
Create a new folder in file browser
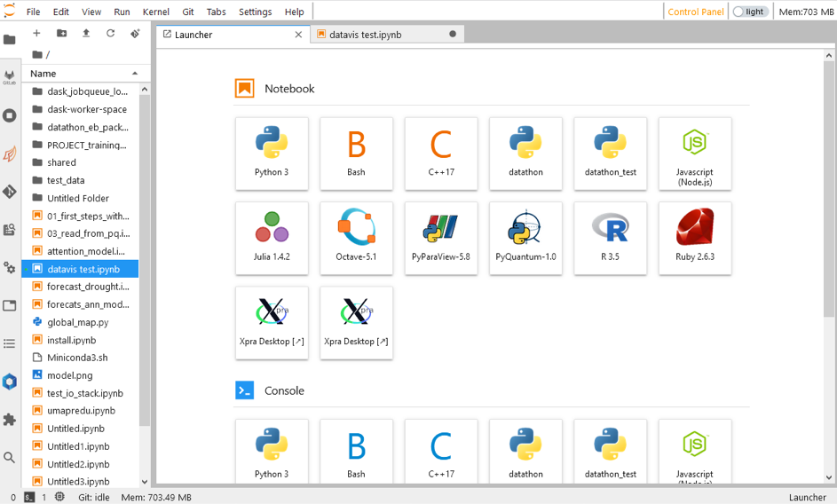(62, 33)
